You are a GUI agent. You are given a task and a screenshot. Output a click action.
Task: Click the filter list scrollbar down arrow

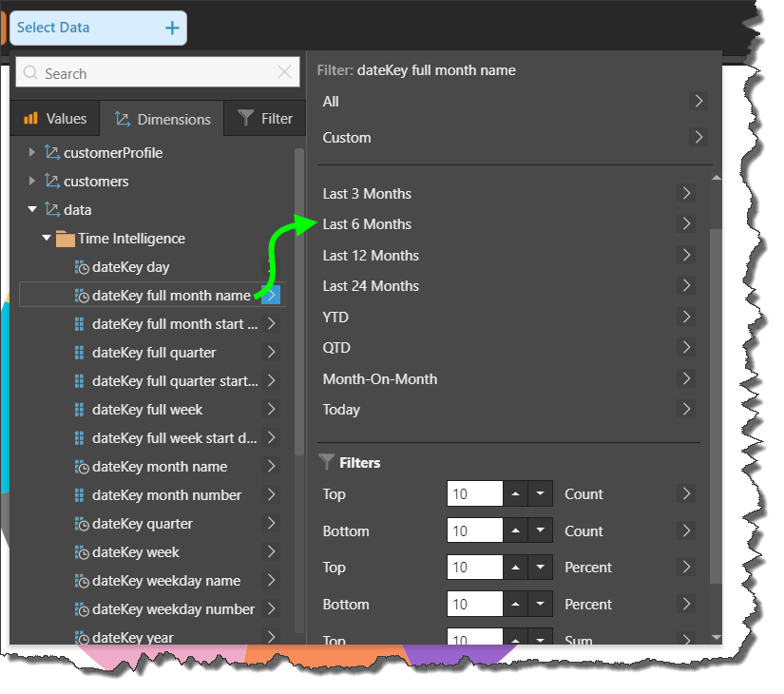[x=716, y=638]
